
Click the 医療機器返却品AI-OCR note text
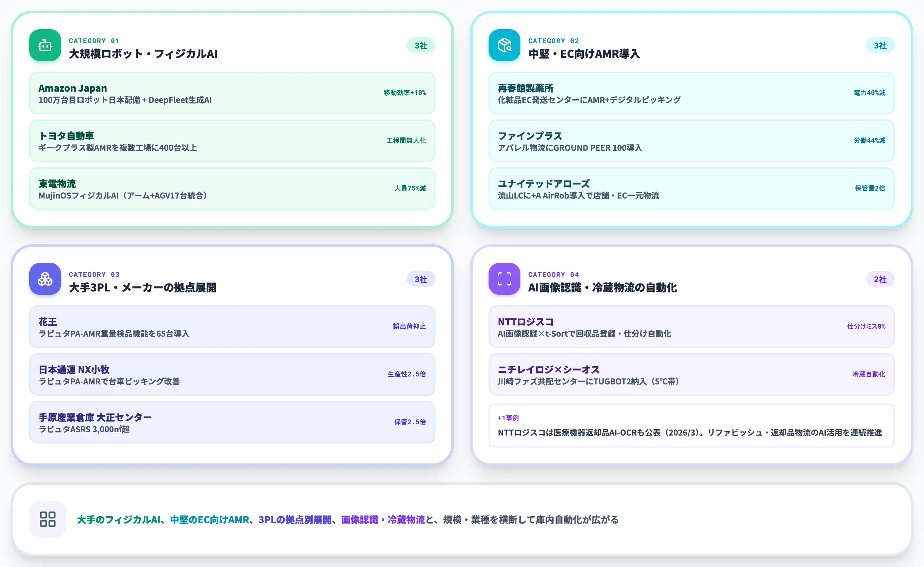(690, 433)
